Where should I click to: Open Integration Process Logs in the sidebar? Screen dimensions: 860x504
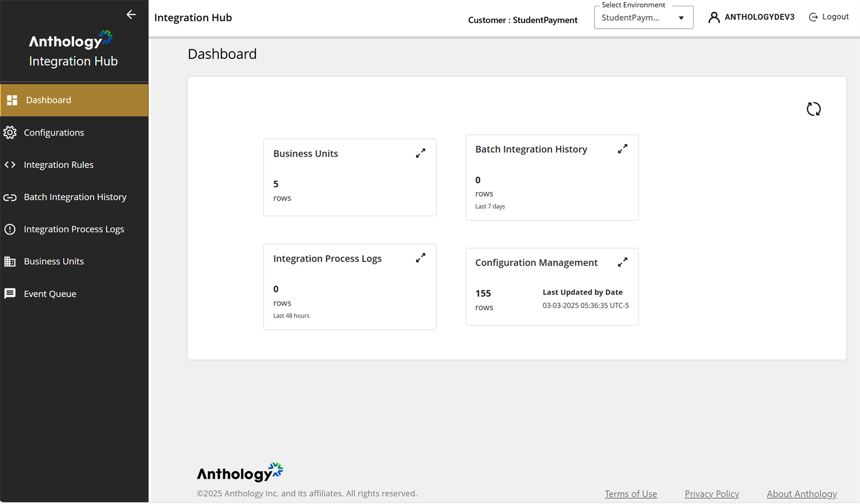click(74, 229)
